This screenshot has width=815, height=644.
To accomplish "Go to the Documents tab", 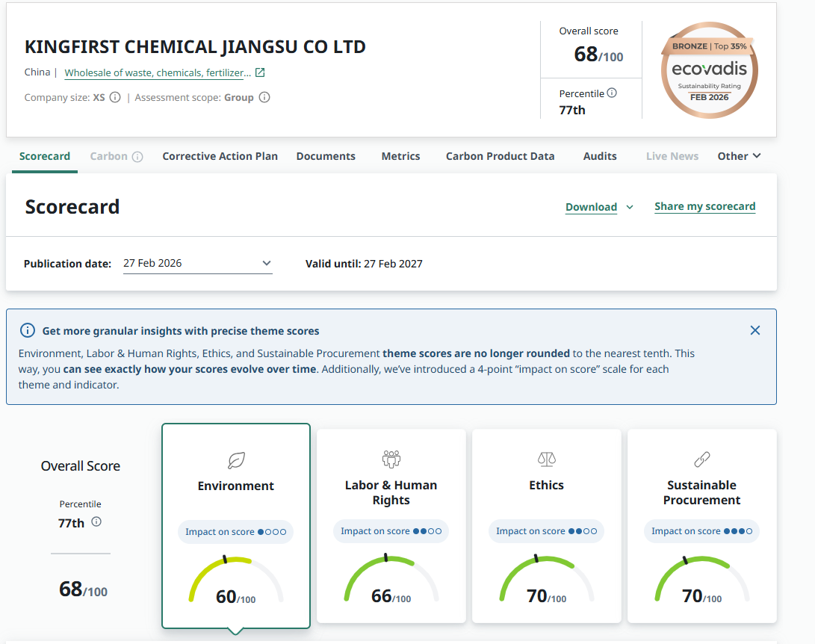I will click(326, 156).
